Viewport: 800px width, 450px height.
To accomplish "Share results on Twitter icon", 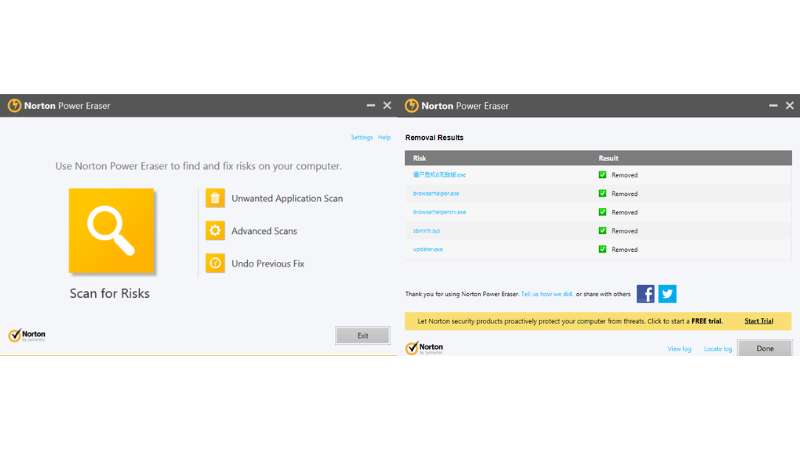I will click(x=667, y=294).
